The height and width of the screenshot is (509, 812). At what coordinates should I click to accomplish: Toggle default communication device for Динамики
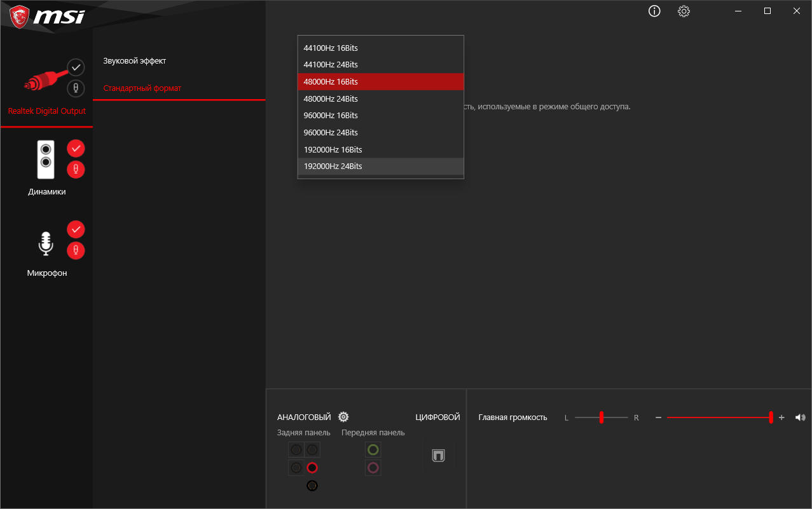click(76, 169)
